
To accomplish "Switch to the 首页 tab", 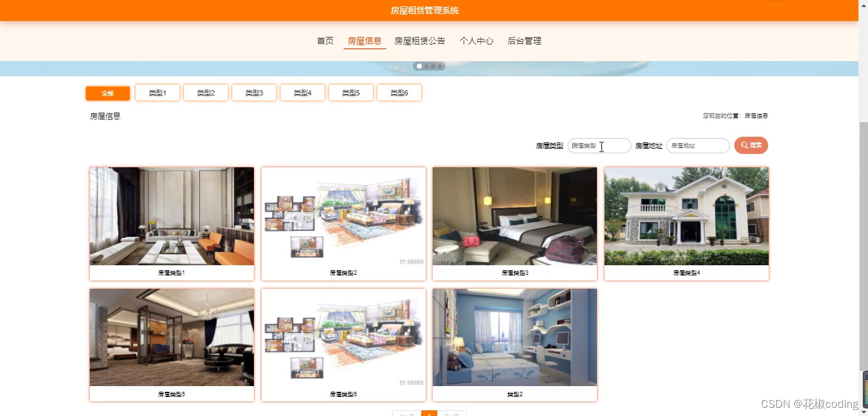I will tap(325, 40).
